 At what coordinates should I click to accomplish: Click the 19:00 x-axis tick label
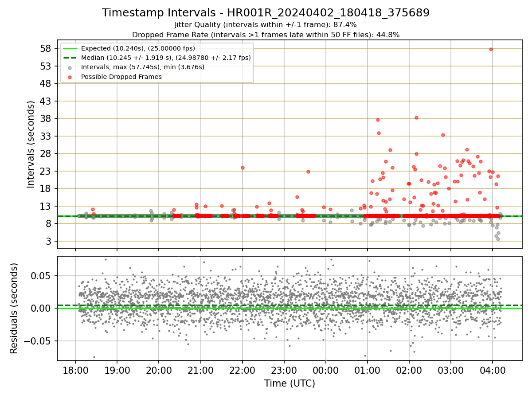point(117,370)
